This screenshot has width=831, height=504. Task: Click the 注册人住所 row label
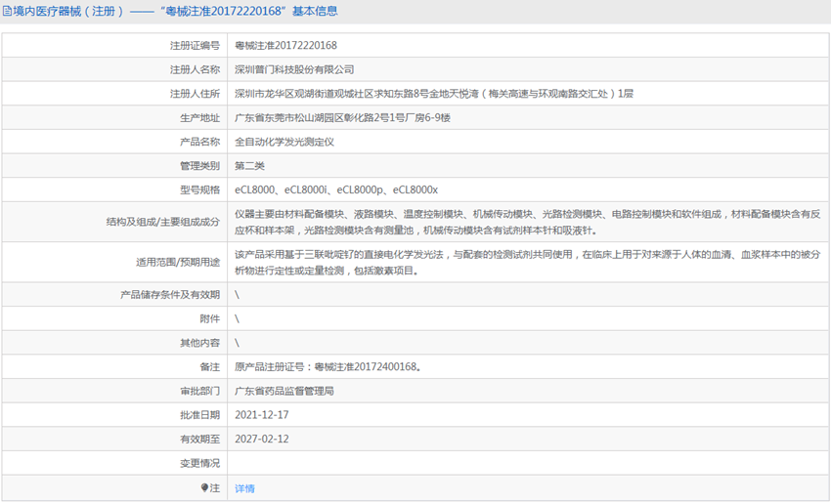coord(195,94)
